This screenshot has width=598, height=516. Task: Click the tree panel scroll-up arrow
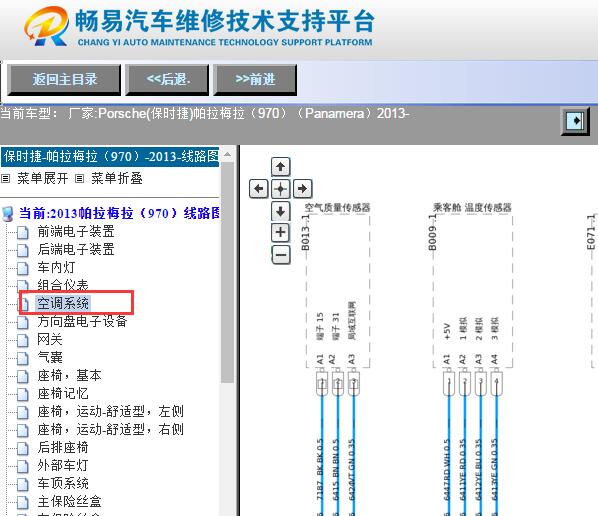(227, 155)
